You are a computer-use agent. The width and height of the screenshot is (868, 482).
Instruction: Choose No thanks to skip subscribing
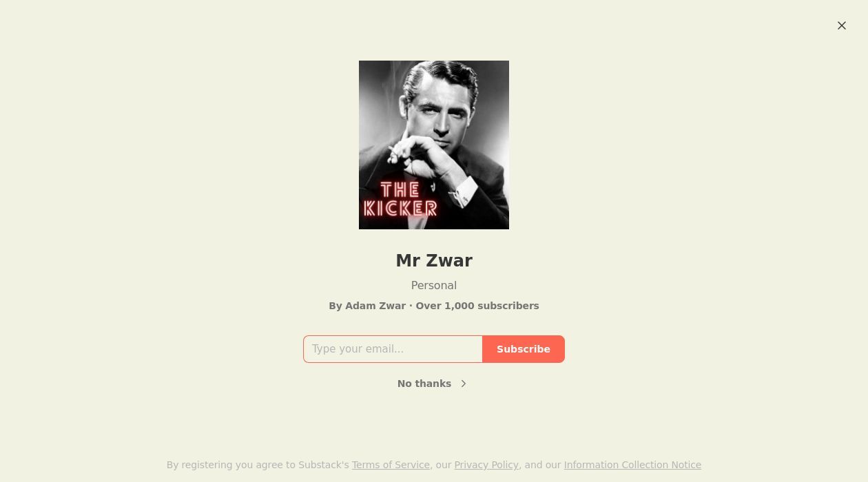(x=424, y=384)
